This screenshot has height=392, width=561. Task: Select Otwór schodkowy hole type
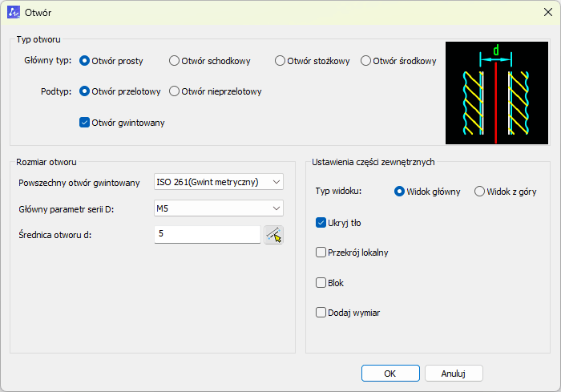pos(174,61)
